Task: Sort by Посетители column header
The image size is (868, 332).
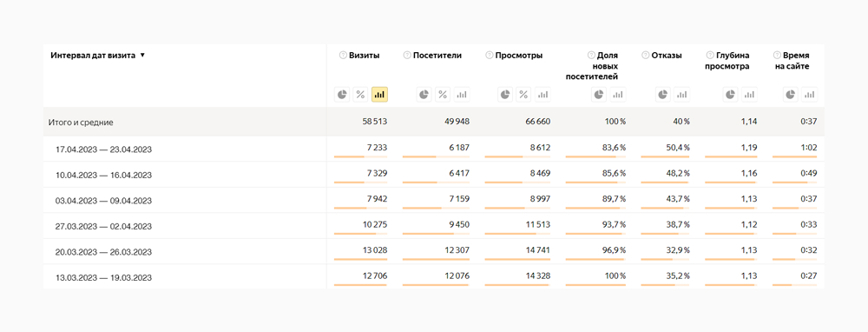Action: 437,56
